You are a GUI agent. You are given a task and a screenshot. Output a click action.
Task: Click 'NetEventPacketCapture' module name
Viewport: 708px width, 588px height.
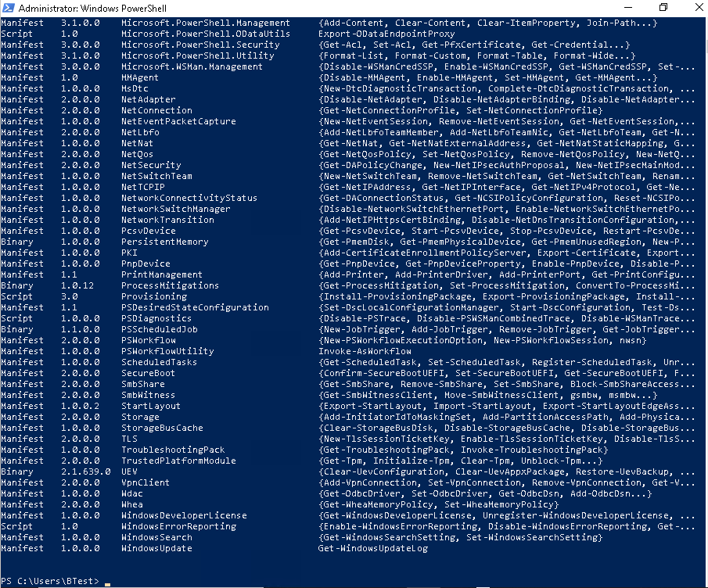[x=178, y=121]
